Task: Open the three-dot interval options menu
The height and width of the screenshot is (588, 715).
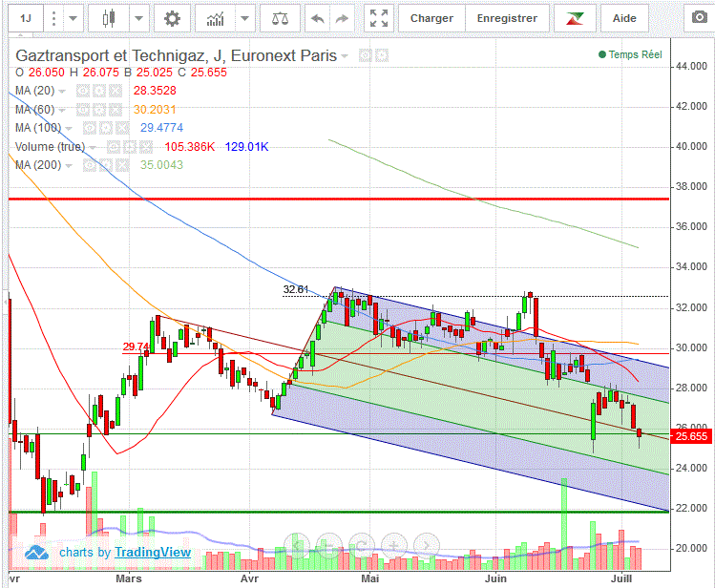Action: pos(53,19)
